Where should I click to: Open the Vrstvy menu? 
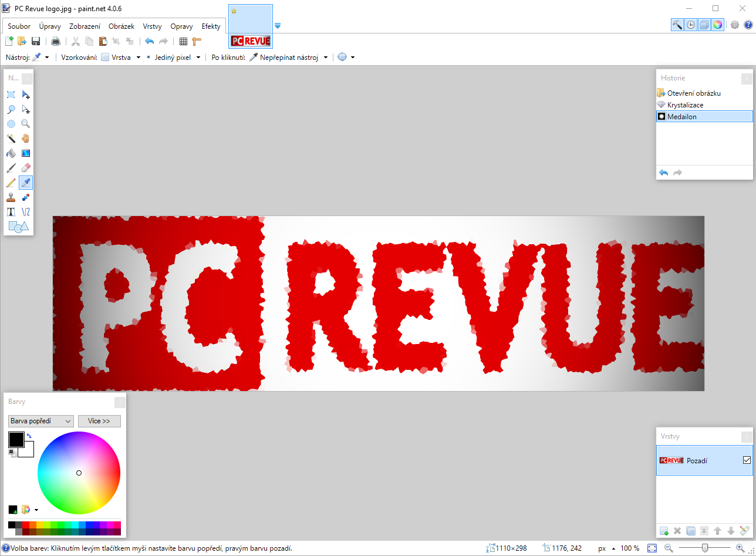point(153,26)
